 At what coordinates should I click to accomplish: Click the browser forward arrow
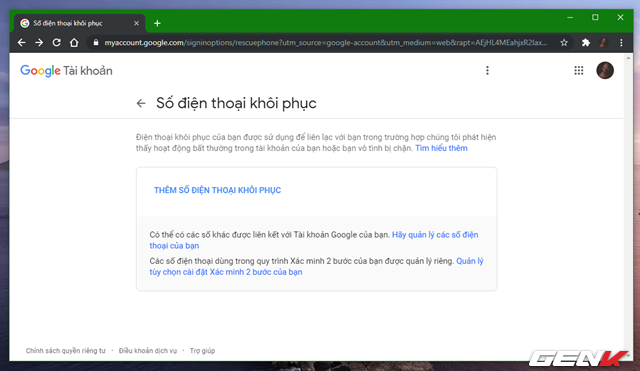click(39, 42)
